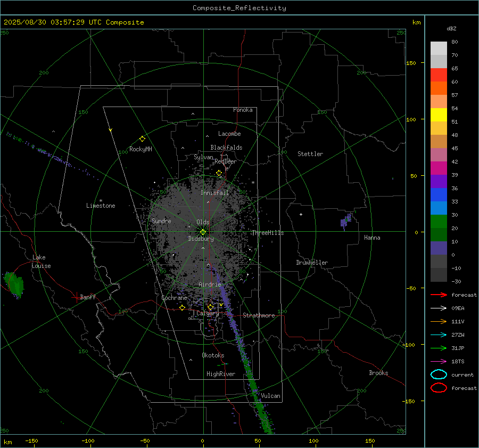This screenshot has height=448, width=479.
Task: Click the Calgary label
Action: 208,313
